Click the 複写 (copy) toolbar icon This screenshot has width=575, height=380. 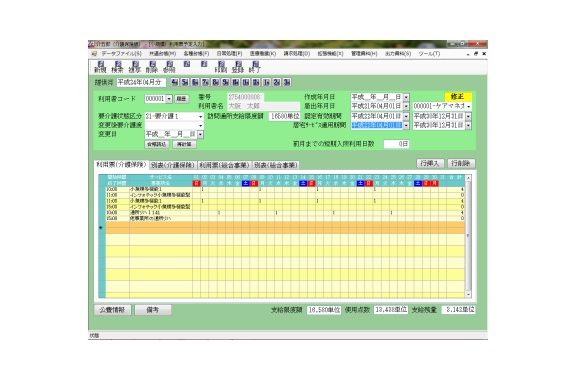click(135, 67)
